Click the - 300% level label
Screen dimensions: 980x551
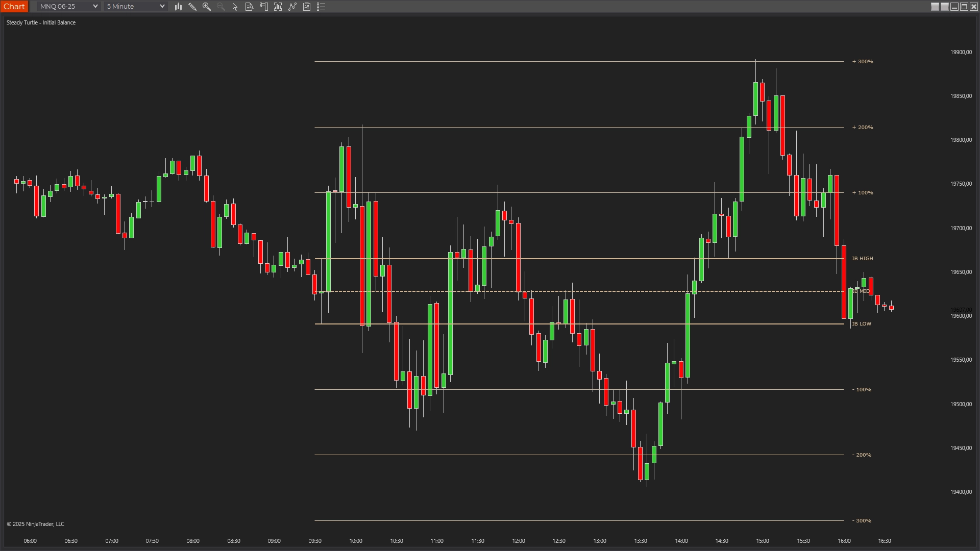pos(862,521)
